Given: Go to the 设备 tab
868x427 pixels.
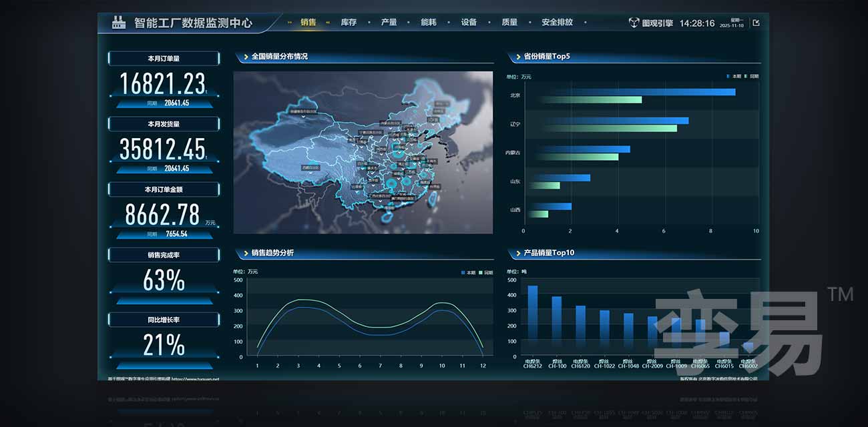Looking at the screenshot, I should (x=469, y=23).
